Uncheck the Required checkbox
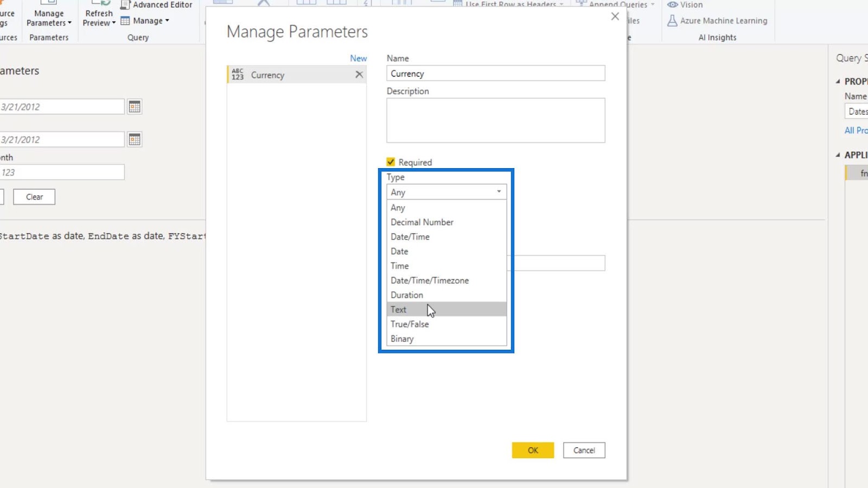This screenshot has width=868, height=488. pyautogui.click(x=391, y=162)
